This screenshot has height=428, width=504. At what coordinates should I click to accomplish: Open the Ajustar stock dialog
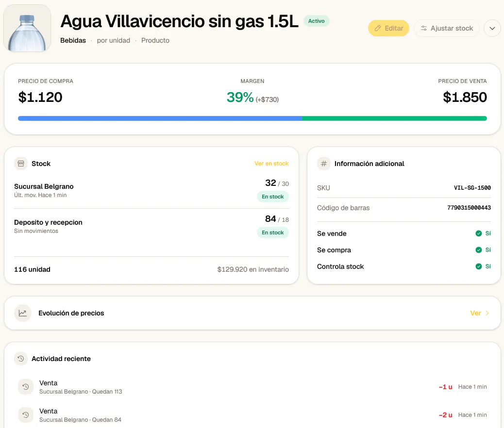click(x=447, y=28)
